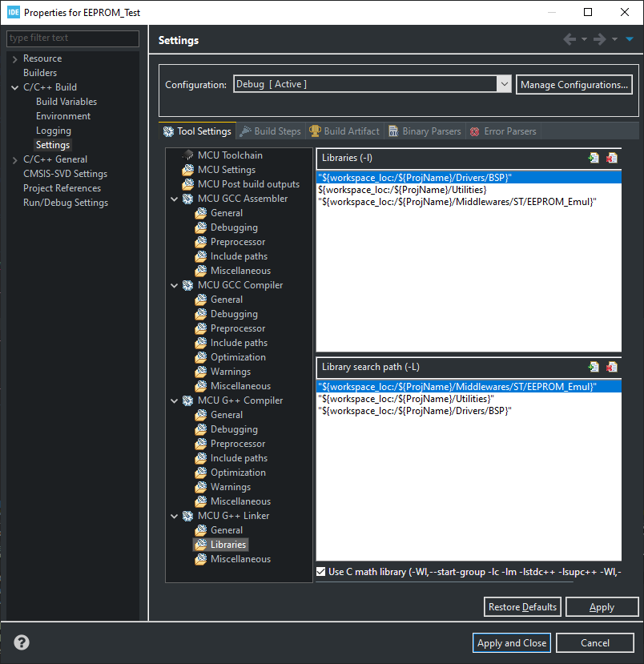The width and height of the screenshot is (644, 664).
Task: Select Middlewares/ST/EEPROM_Emul entry in Libraries list
Action: tap(469, 202)
